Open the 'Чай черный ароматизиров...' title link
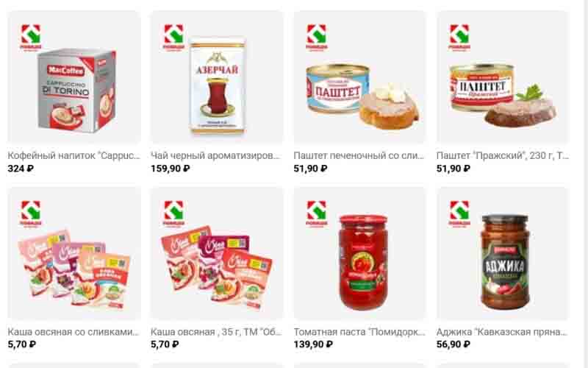 pyautogui.click(x=215, y=155)
